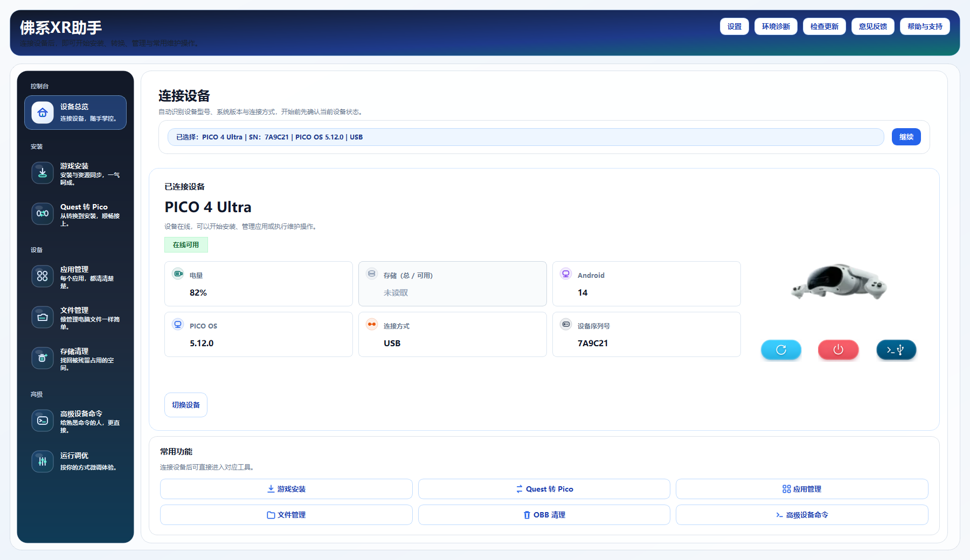The height and width of the screenshot is (560, 970).
Task: Click the Android card icon
Action: click(566, 274)
